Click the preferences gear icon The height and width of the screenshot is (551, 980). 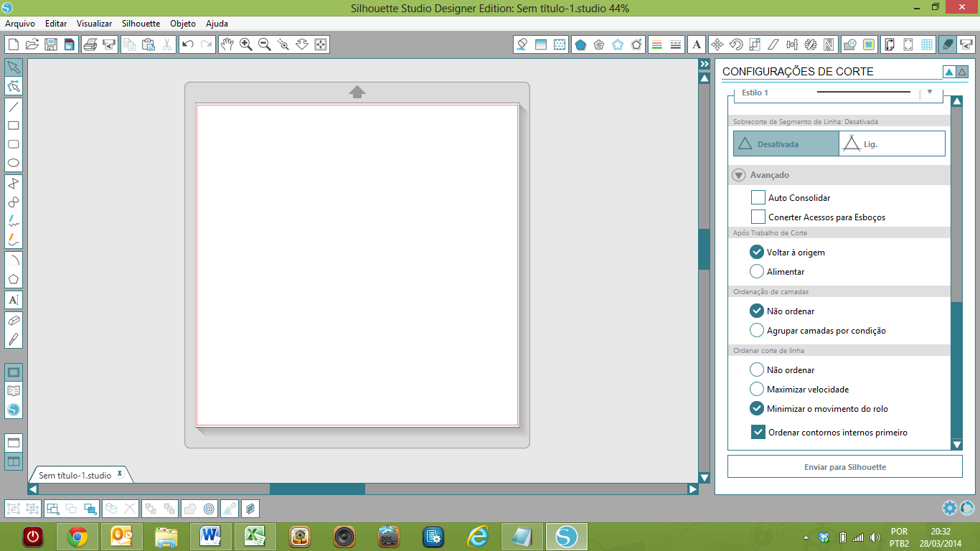coord(949,508)
